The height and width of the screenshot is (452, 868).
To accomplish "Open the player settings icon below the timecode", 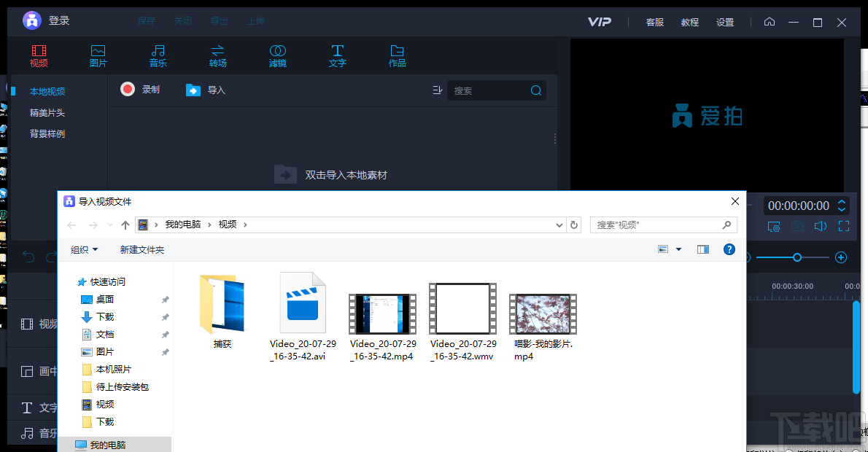I will point(773,226).
